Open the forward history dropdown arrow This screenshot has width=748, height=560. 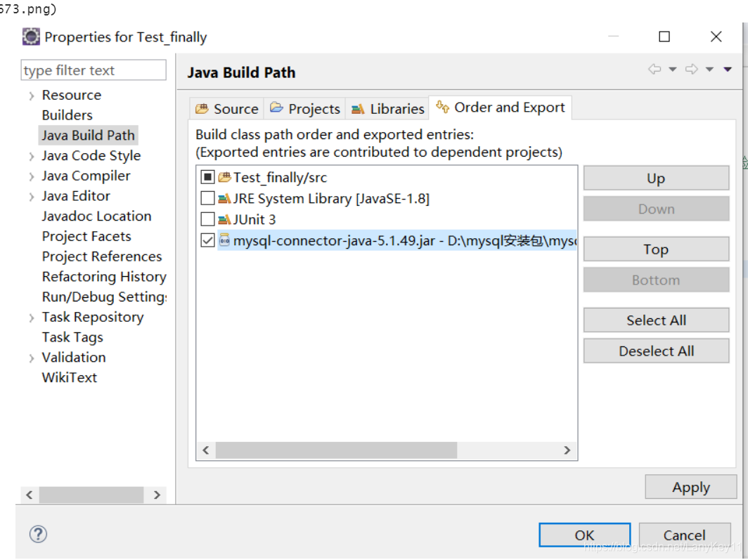point(710,70)
